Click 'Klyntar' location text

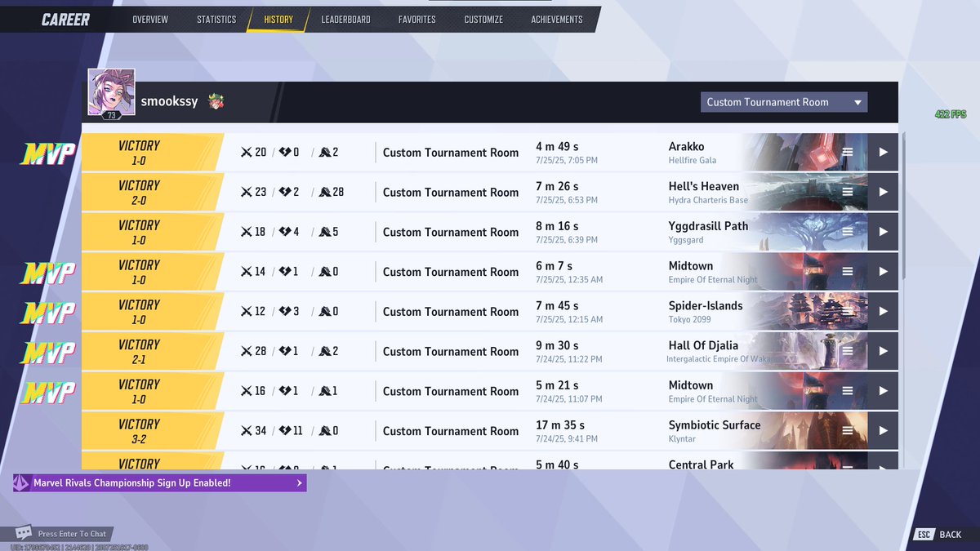(x=682, y=439)
